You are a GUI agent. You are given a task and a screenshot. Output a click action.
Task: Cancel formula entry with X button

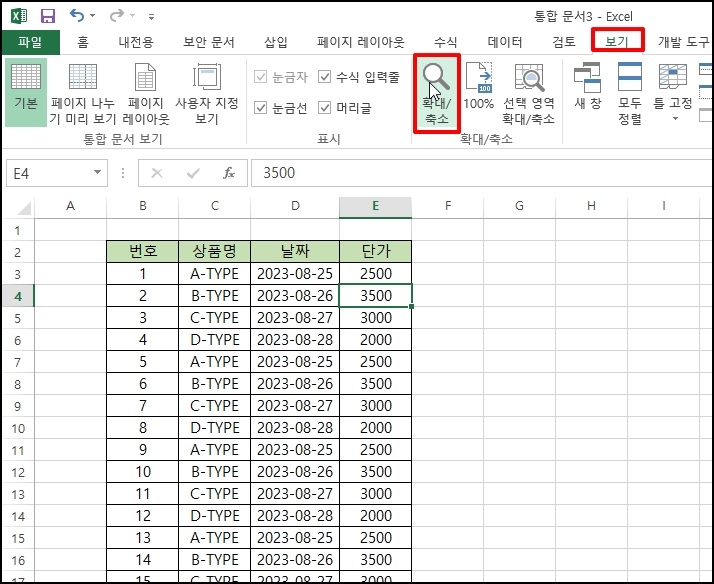pyautogui.click(x=157, y=173)
